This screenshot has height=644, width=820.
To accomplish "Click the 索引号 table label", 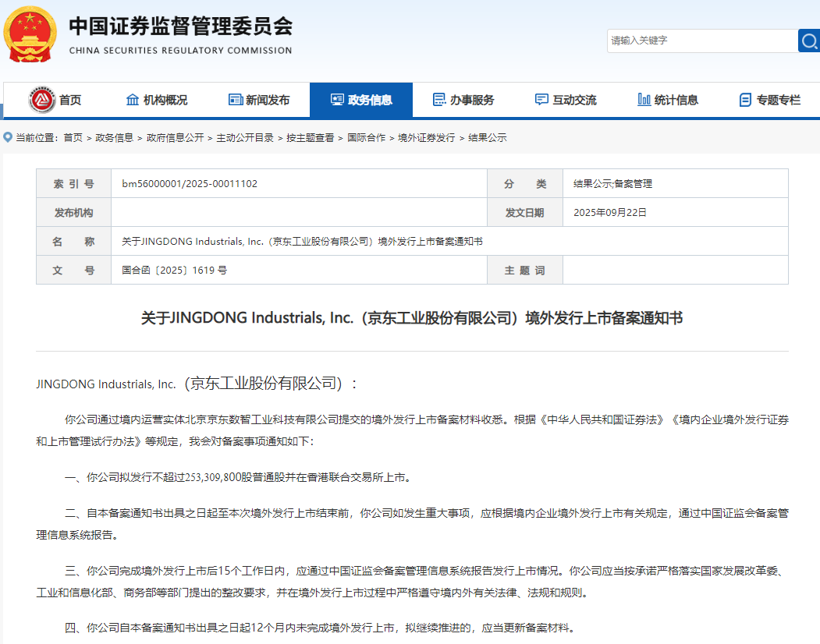I will 73,183.
